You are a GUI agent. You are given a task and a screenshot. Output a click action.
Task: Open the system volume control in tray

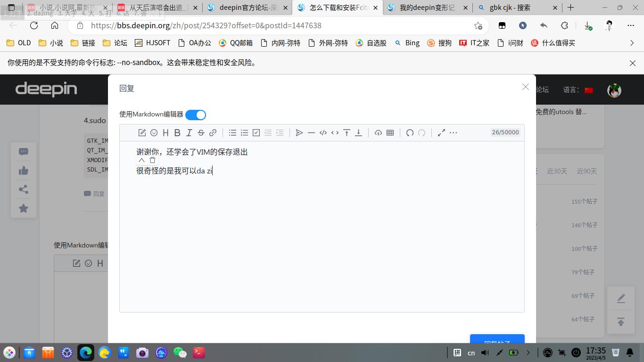485,353
